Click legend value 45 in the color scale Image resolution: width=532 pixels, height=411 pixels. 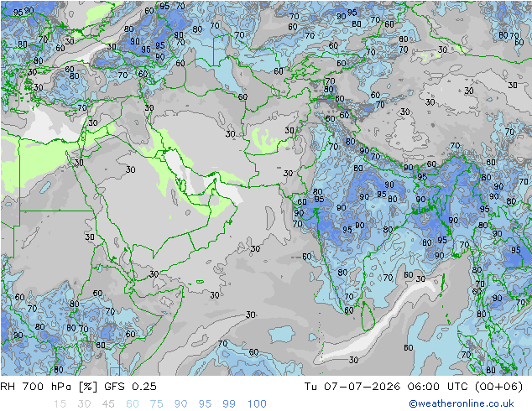(x=108, y=404)
